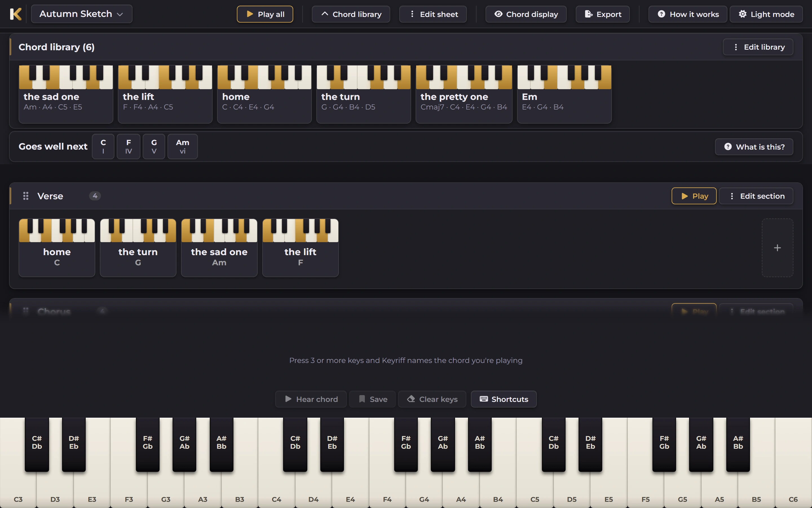This screenshot has height=508, width=812.
Task: Select 'the lift' F chord in Verse
Action: point(301,248)
